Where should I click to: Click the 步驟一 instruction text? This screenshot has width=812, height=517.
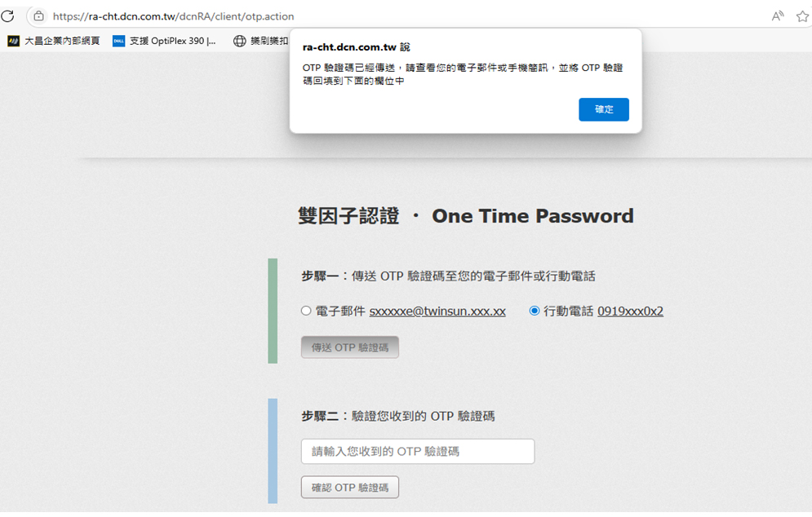[x=448, y=276]
